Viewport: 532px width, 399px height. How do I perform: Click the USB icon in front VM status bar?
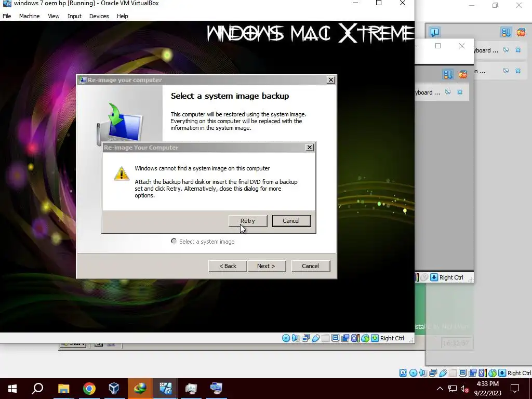pyautogui.click(x=315, y=338)
